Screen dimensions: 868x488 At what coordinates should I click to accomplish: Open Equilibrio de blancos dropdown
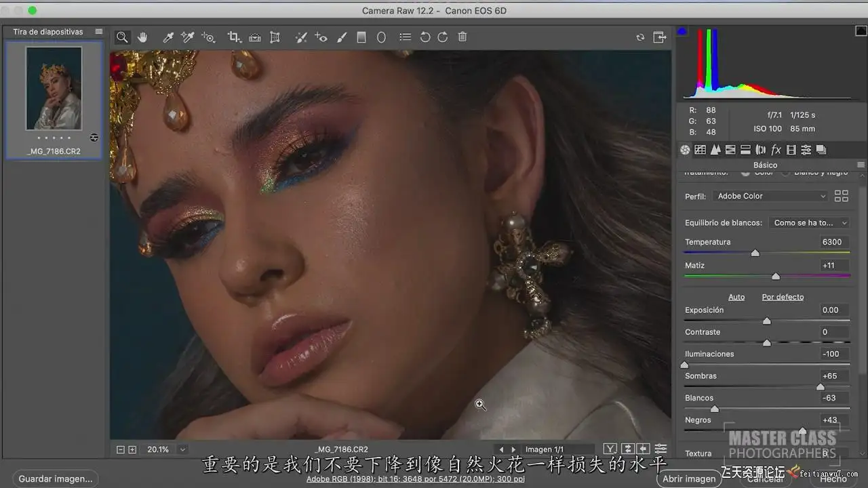pyautogui.click(x=810, y=222)
